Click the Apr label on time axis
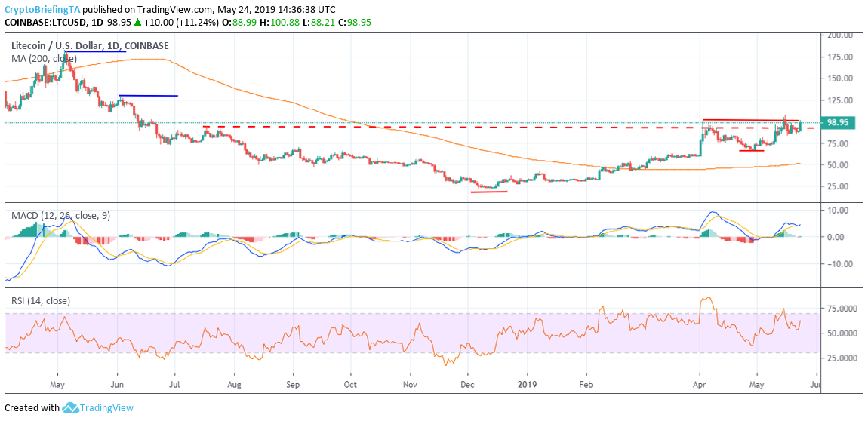The width and height of the screenshot is (868, 421). [x=700, y=383]
